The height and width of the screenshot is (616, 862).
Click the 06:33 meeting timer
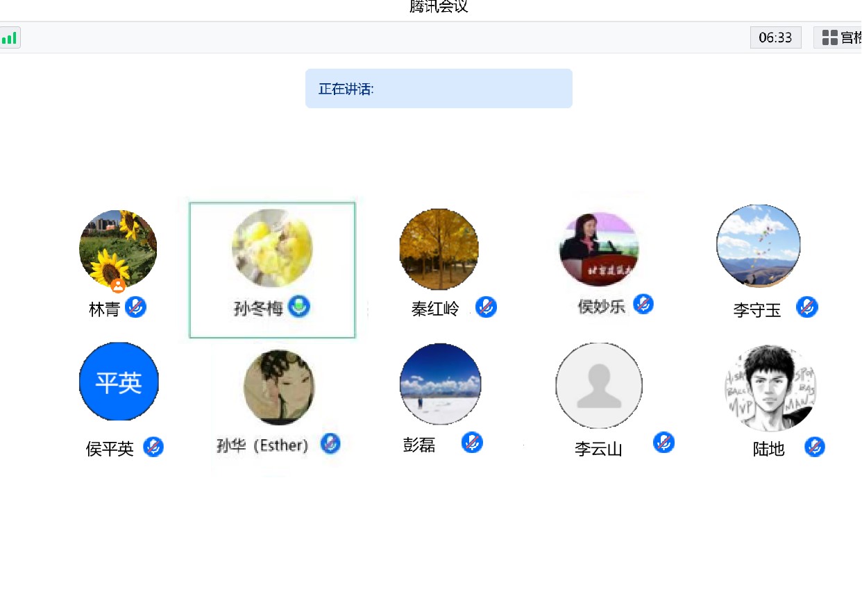pos(775,37)
